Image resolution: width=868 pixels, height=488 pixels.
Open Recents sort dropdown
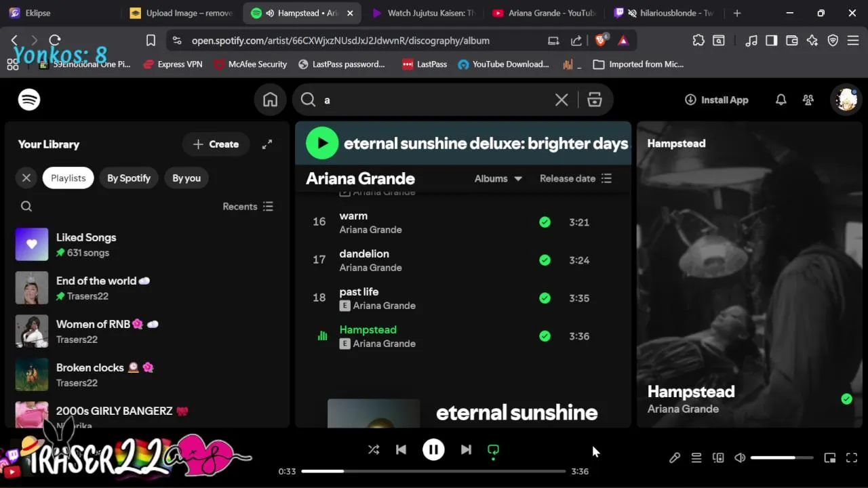[248, 207]
